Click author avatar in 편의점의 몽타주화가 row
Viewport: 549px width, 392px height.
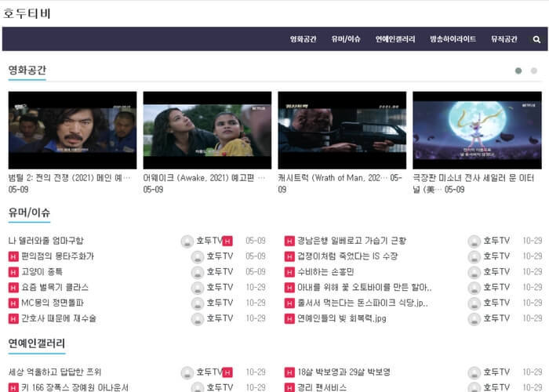(198, 256)
